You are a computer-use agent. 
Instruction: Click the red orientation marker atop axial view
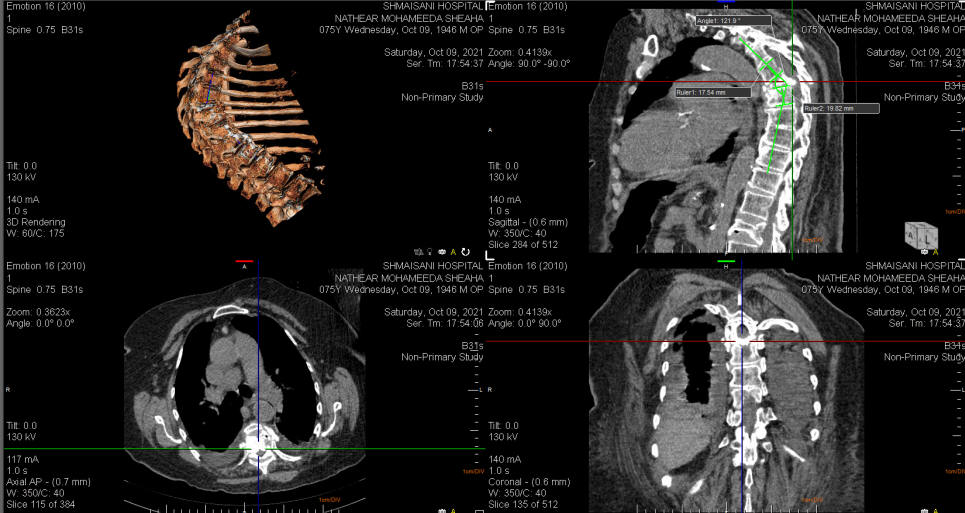tap(244, 261)
